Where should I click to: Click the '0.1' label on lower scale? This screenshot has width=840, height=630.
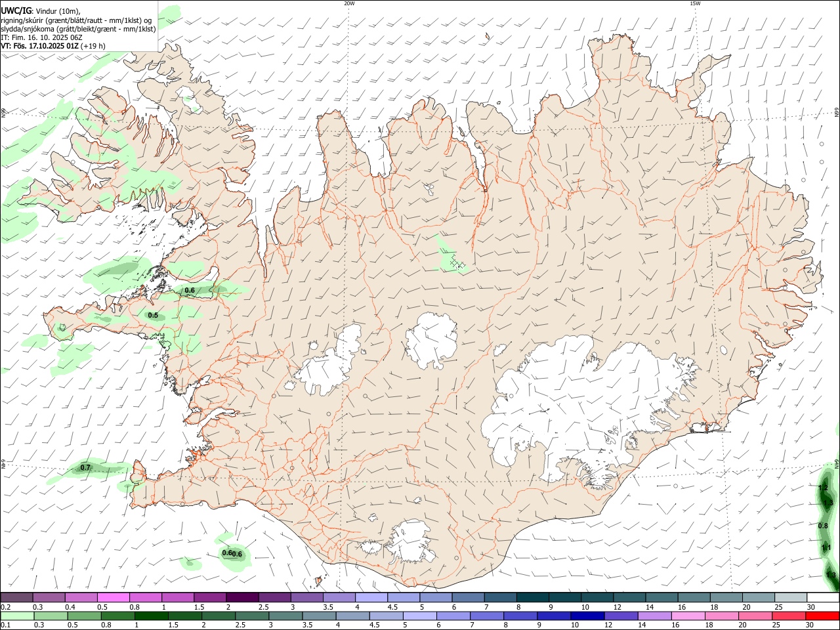pos(6,625)
